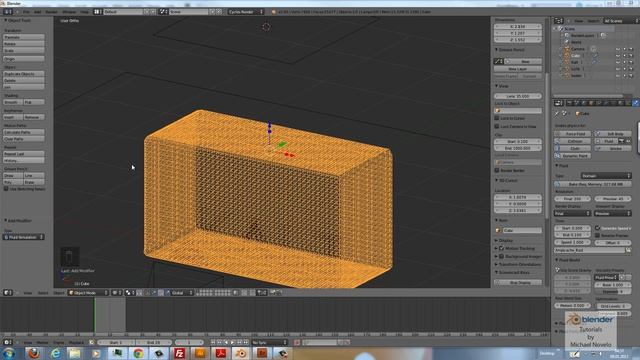Image resolution: width=640 pixels, height=360 pixels.
Task: Jump to the first frame in timeline
Action: (213, 342)
